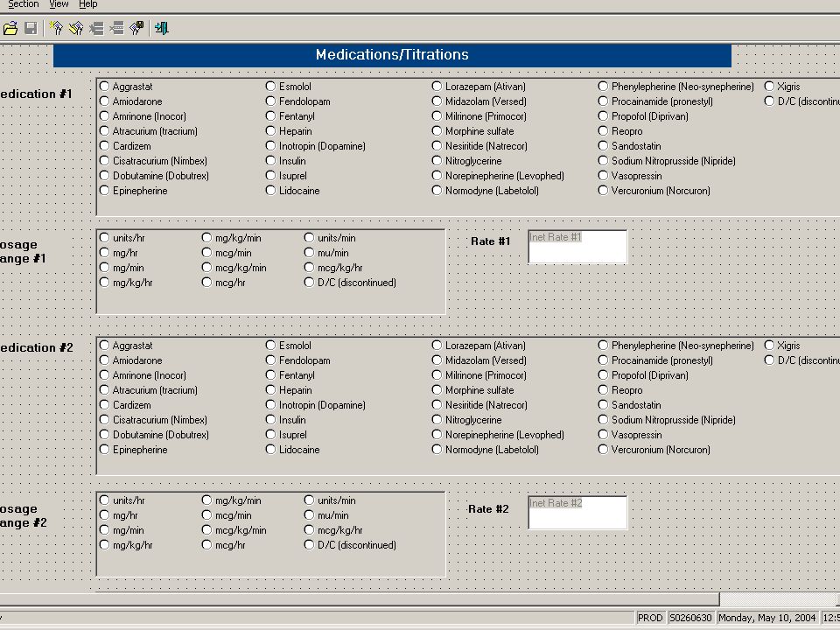The image size is (840, 630).
Task: Click the Rate #1 input field
Action: pos(577,247)
